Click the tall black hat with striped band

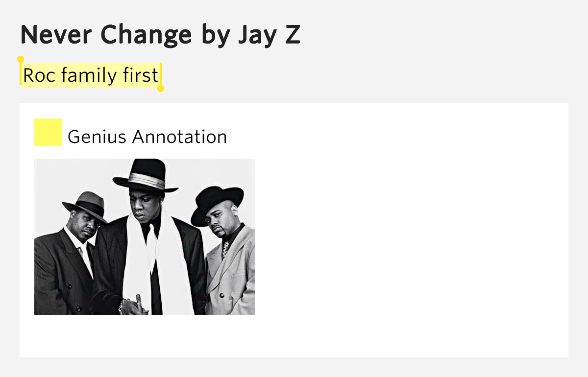146,177
